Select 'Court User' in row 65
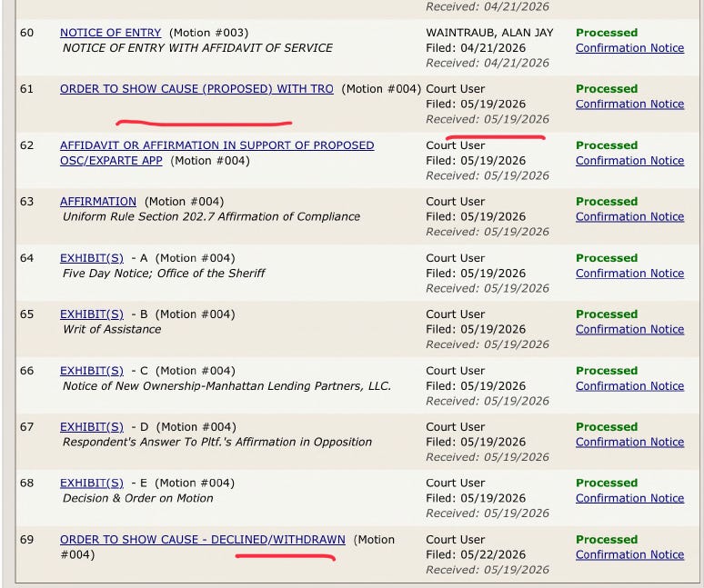704x588 pixels. 456,314
